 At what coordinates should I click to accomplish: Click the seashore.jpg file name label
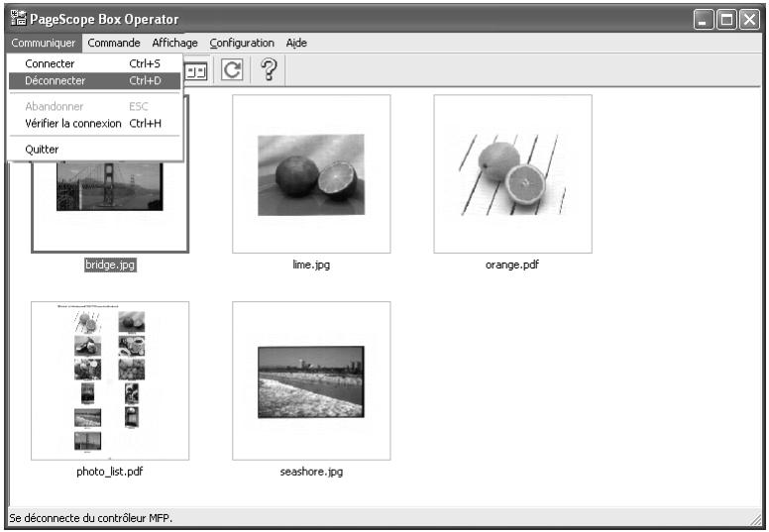click(x=311, y=472)
